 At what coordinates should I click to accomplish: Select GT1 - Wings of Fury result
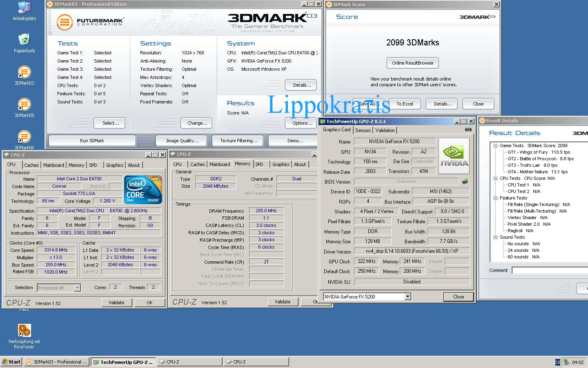539,152
